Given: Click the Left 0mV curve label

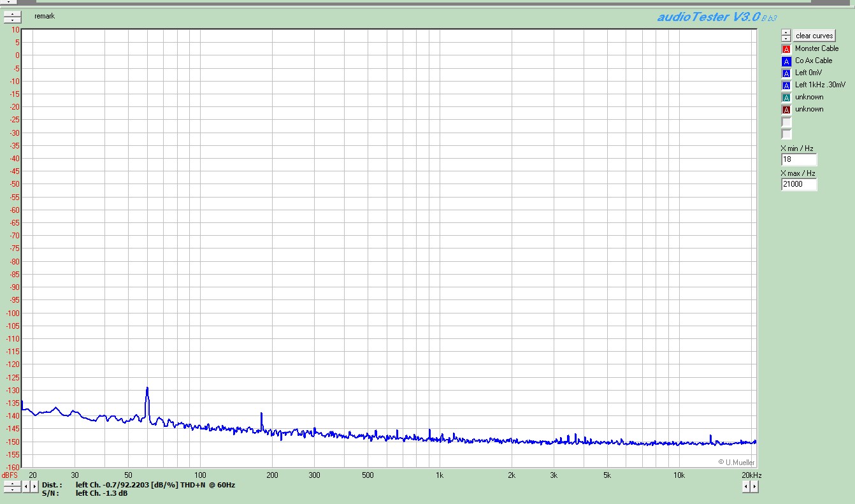Looking at the screenshot, I should (808, 73).
